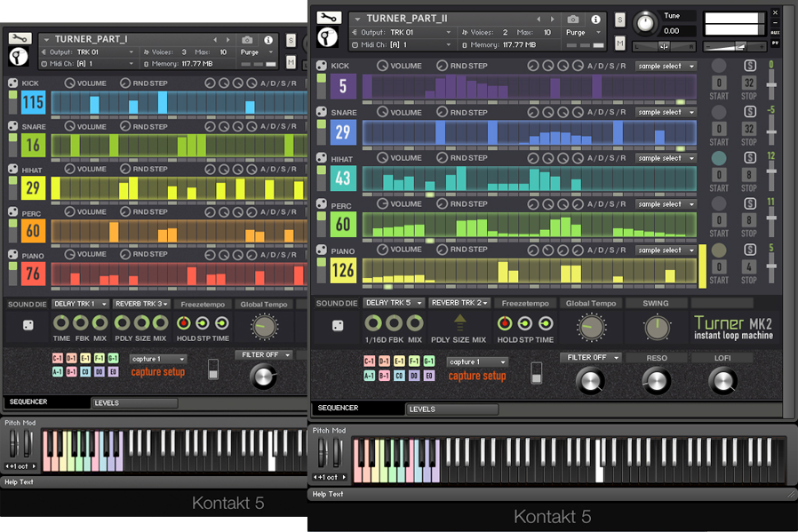Solo the KICK track in TURNER_PART_II
The height and width of the screenshot is (532, 798).
click(x=749, y=66)
